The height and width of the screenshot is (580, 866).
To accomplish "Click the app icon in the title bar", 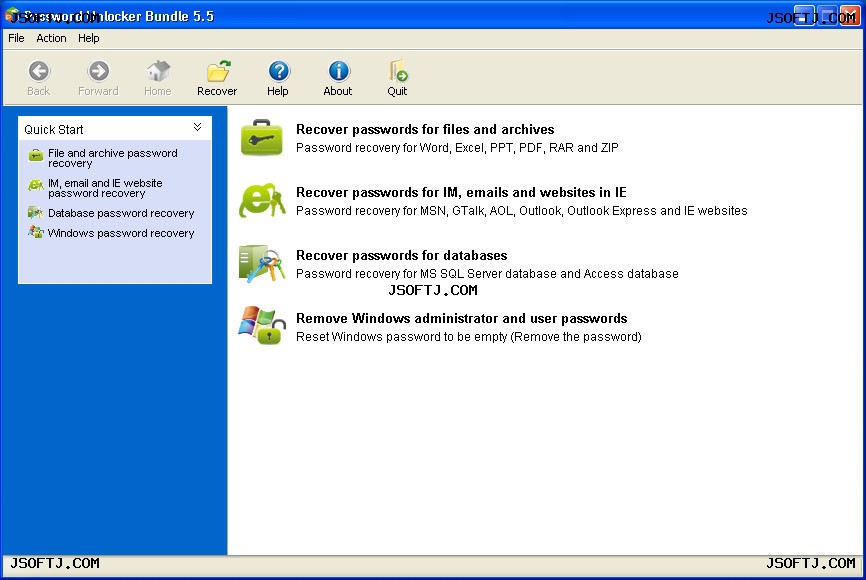I will 11,15.
